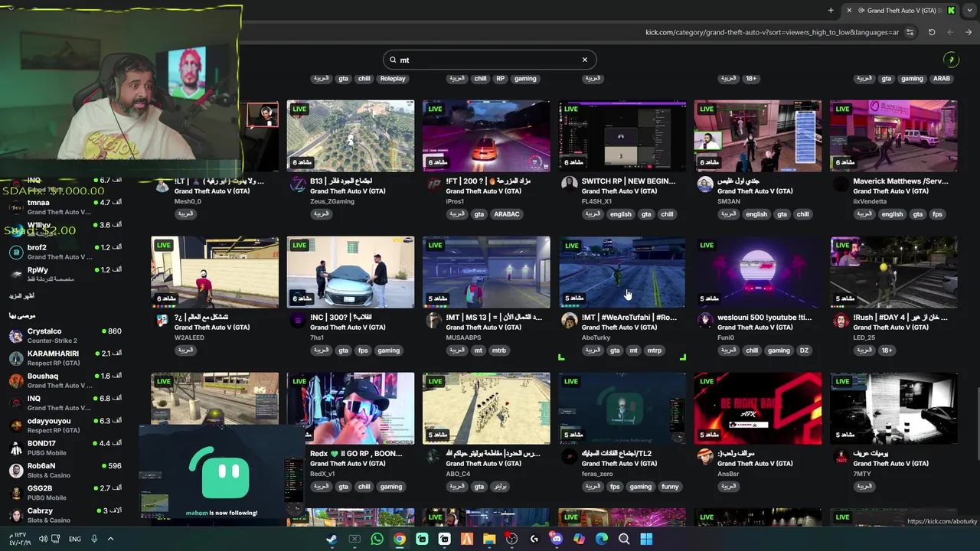Screen dimensions: 980x551
Task: Open brof2 channel in the sidebar
Action: pyautogui.click(x=65, y=252)
